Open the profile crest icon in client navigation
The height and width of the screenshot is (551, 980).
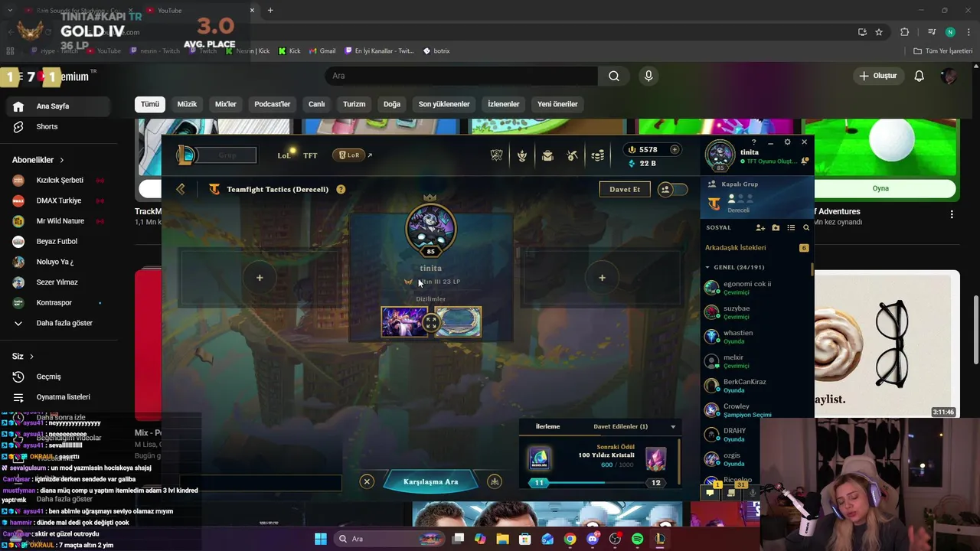[522, 155]
